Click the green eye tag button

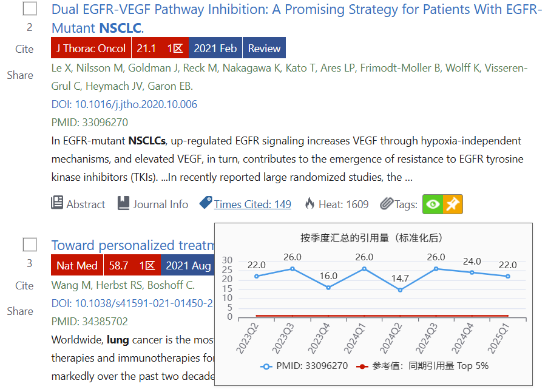433,204
